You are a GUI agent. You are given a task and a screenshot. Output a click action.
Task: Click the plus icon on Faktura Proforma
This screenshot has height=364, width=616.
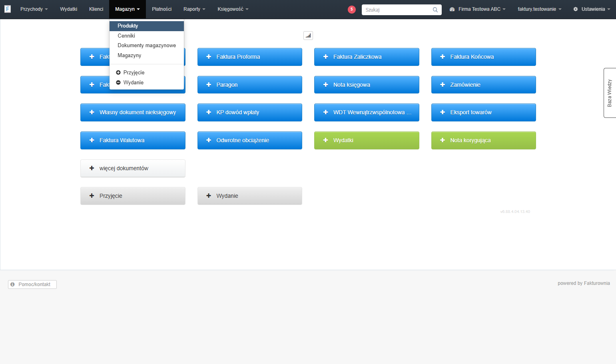tap(209, 57)
